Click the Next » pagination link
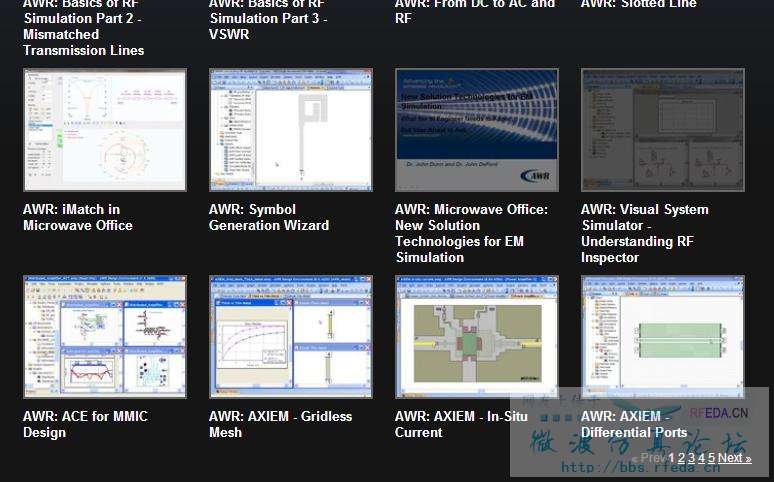The image size is (774, 482). tap(735, 458)
